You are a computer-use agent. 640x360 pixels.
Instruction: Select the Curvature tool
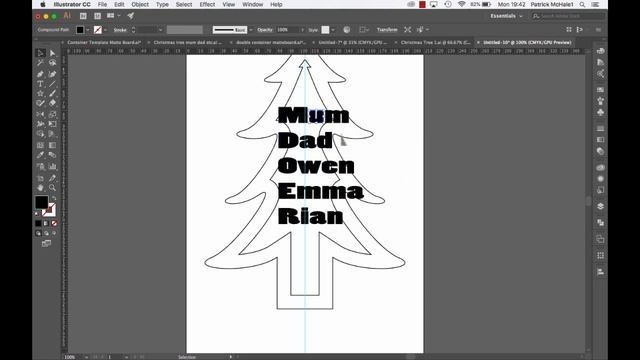pyautogui.click(x=52, y=74)
